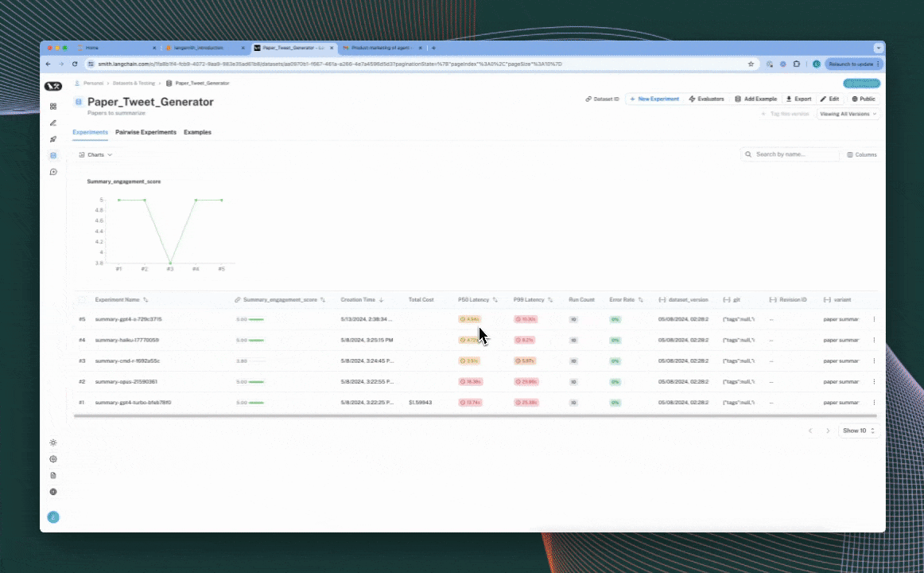This screenshot has height=573, width=924.
Task: Sort by Summary_engagement_score column arrows
Action: tap(323, 300)
